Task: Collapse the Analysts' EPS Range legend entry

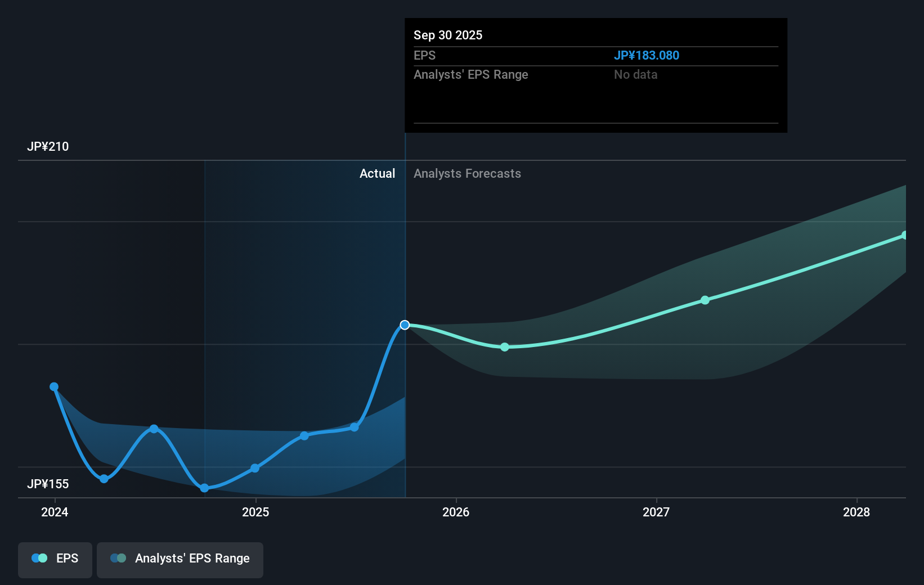Action: (180, 559)
